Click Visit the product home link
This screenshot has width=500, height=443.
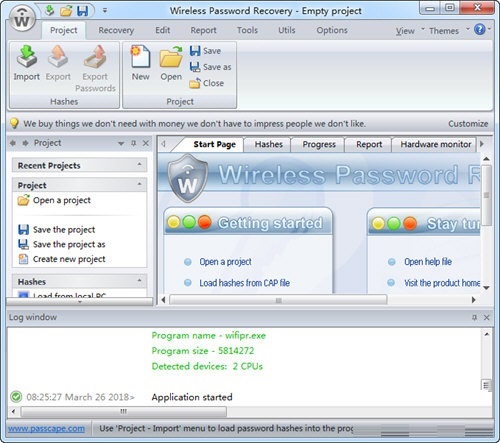(x=442, y=283)
